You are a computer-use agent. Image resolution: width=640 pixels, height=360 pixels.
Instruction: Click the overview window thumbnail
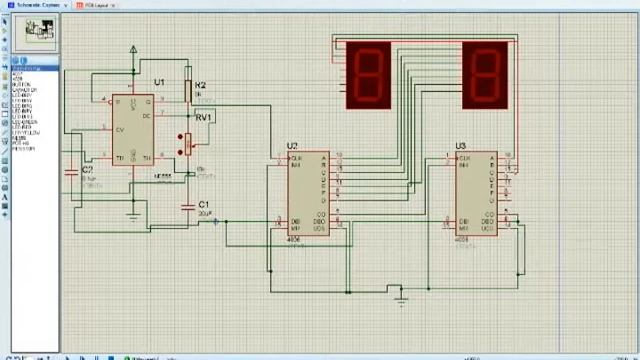coord(35,32)
